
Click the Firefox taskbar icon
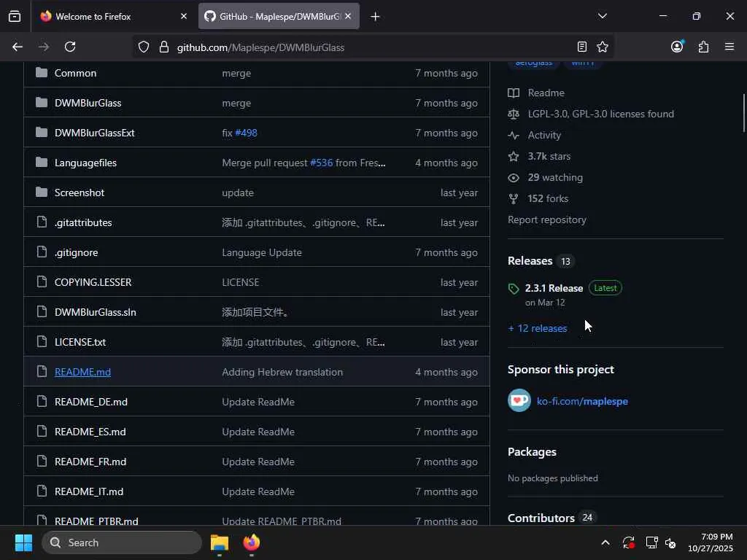pyautogui.click(x=252, y=542)
